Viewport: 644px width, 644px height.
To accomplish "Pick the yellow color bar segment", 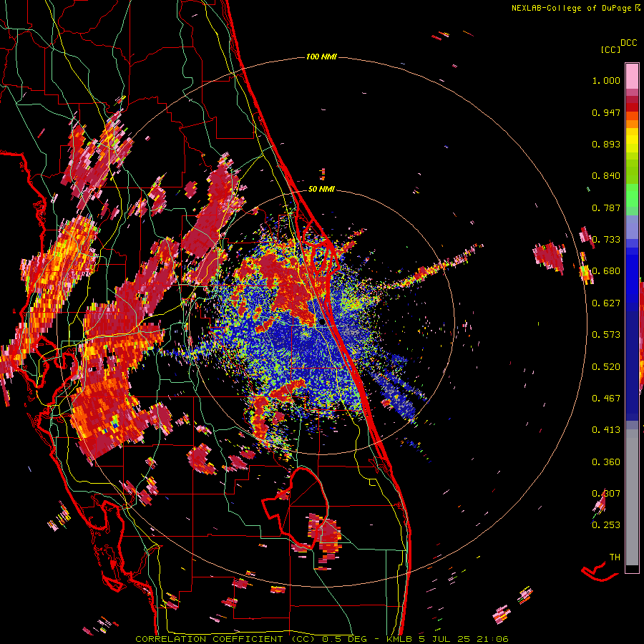I will pos(632,141).
